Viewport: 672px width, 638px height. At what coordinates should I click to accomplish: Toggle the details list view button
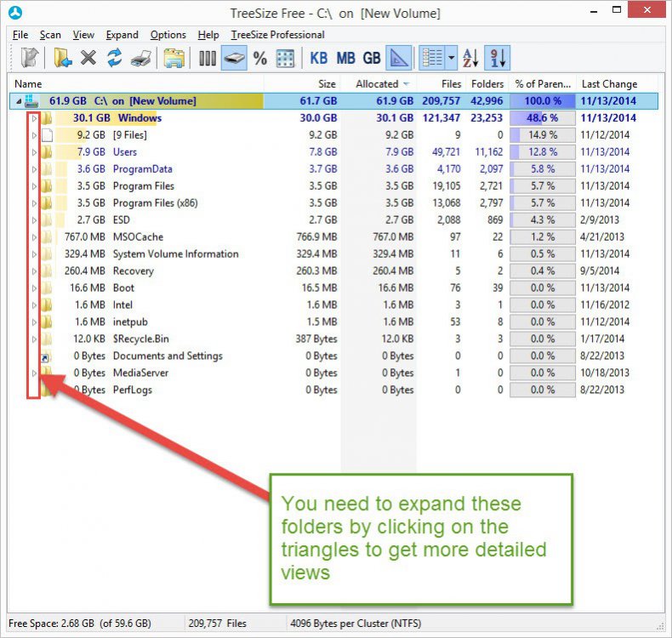tap(432, 58)
